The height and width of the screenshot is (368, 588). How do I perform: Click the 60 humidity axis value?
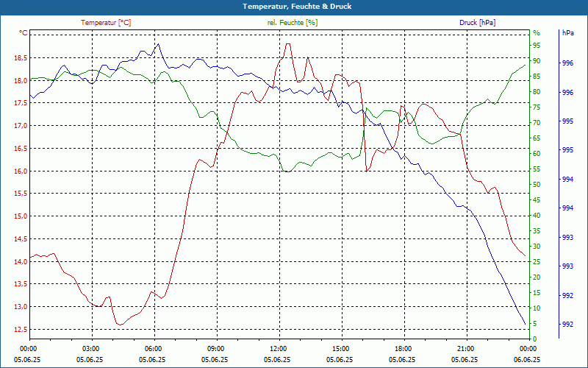click(x=537, y=153)
